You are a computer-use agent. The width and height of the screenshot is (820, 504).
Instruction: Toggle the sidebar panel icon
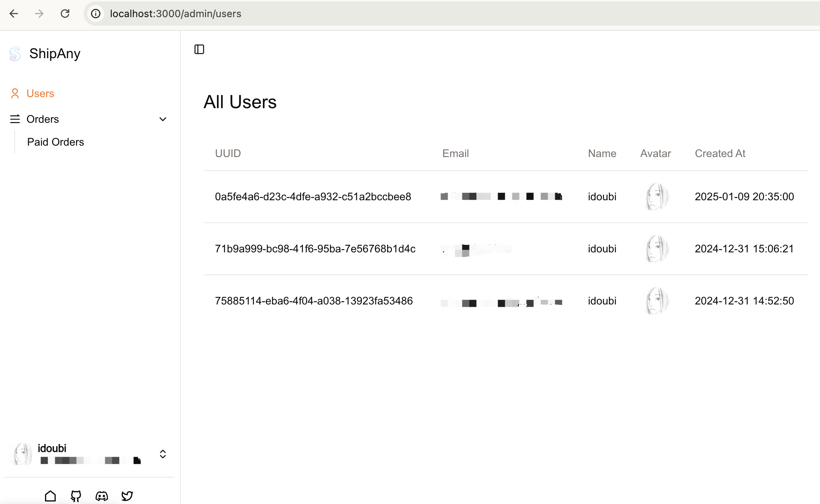[199, 49]
